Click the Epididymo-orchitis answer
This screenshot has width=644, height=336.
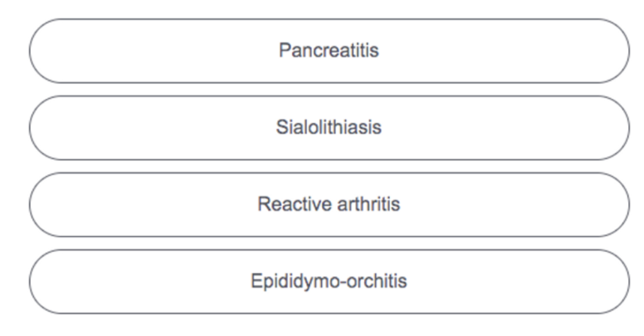(x=329, y=281)
